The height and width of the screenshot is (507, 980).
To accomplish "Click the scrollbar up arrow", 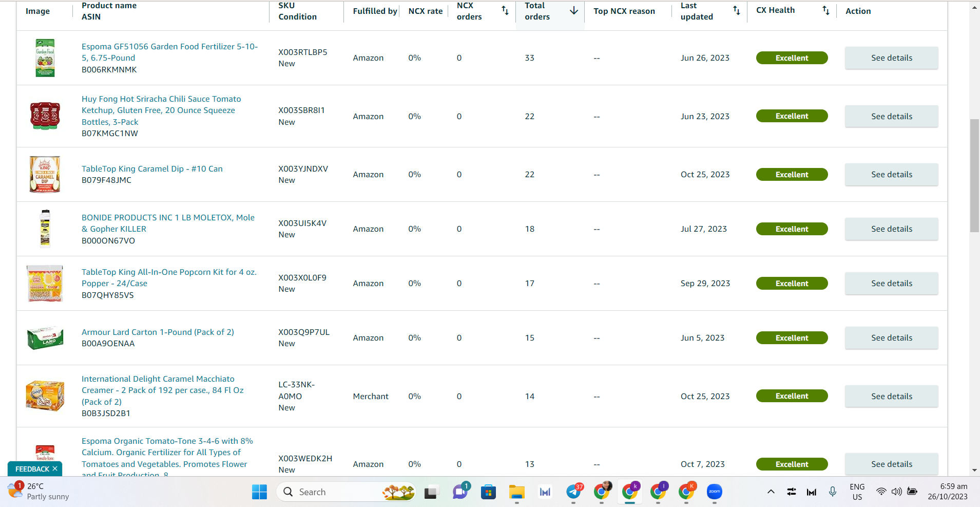I will (974, 8).
